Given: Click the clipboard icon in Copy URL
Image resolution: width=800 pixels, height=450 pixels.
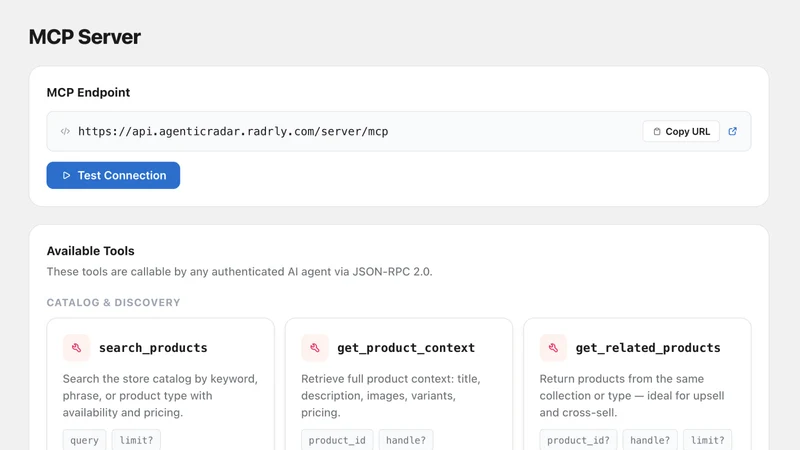Looking at the screenshot, I should (x=657, y=132).
